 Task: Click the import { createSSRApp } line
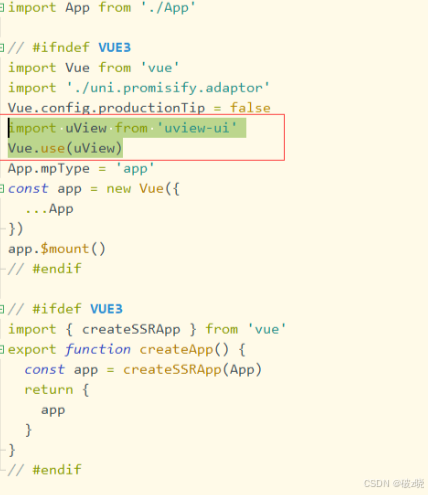click(147, 329)
